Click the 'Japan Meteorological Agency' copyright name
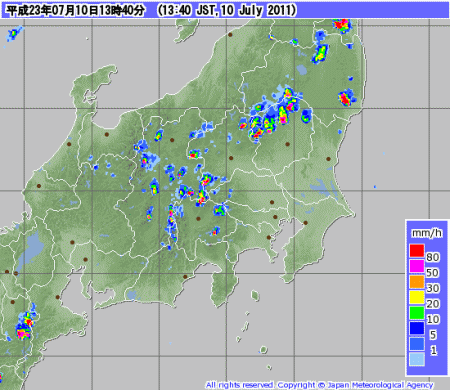 click(380, 385)
